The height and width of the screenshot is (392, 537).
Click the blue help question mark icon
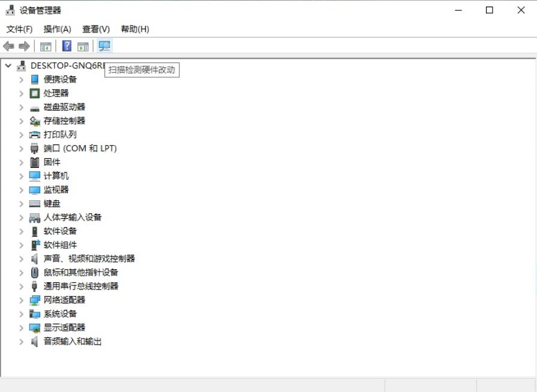click(67, 46)
